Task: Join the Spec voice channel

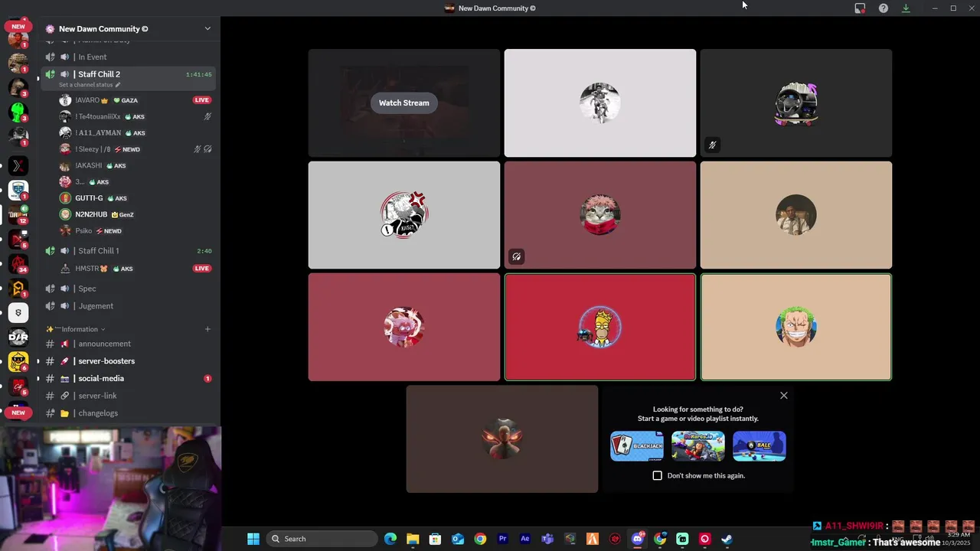Action: [x=128, y=289]
